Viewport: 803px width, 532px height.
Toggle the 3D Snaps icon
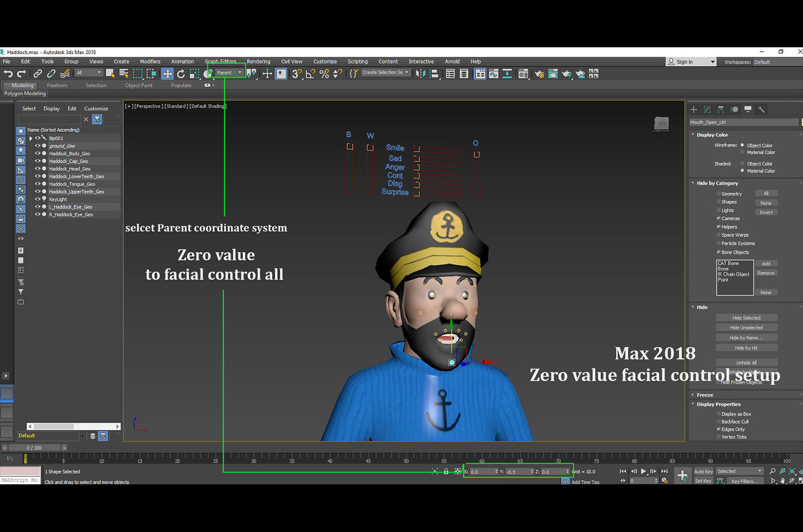point(297,74)
